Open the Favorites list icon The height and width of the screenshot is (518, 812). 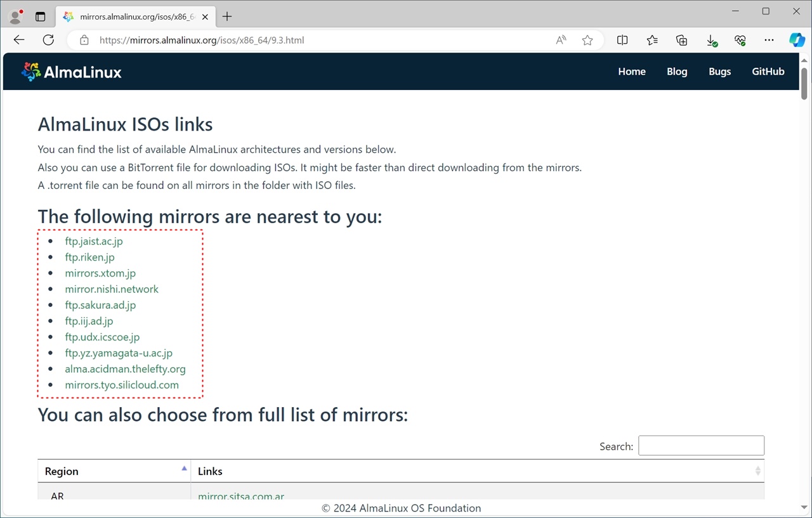coord(652,40)
